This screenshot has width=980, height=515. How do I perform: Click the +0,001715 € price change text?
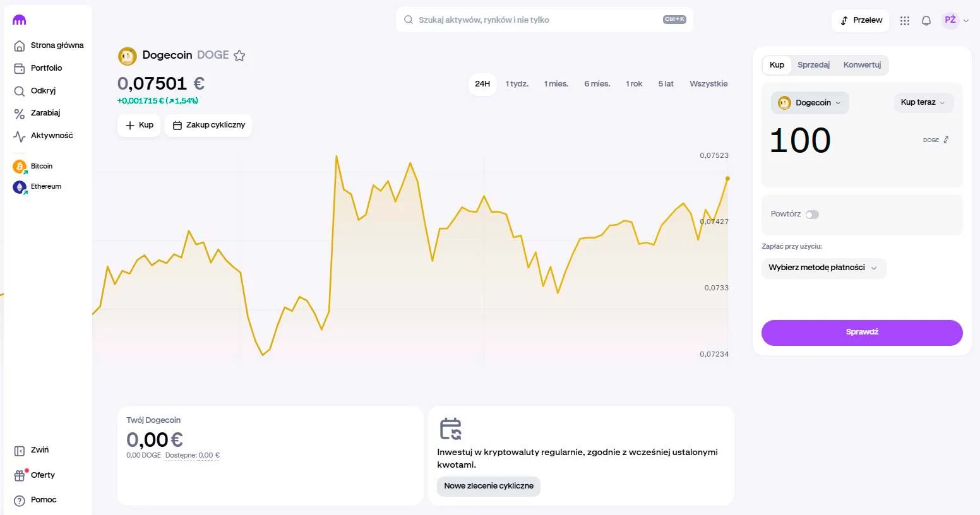[158, 101]
